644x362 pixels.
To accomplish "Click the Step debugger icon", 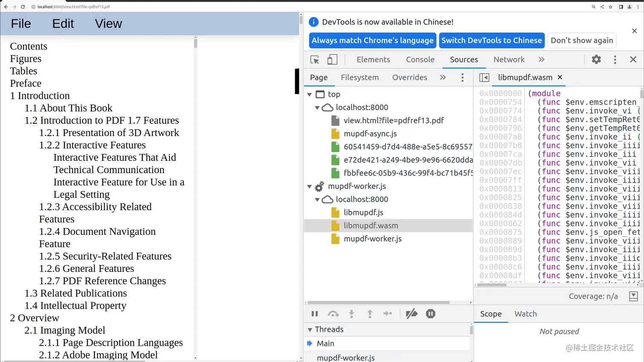I will (388, 314).
